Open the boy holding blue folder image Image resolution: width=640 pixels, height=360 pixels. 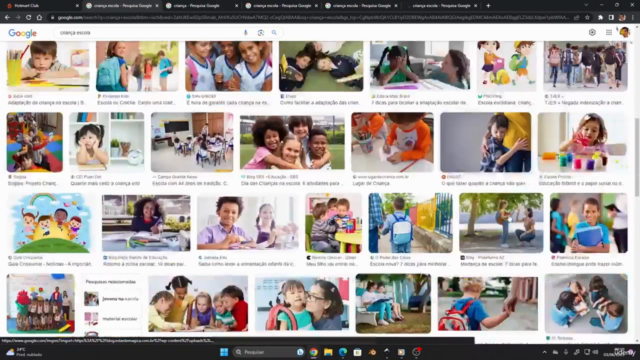click(x=589, y=223)
